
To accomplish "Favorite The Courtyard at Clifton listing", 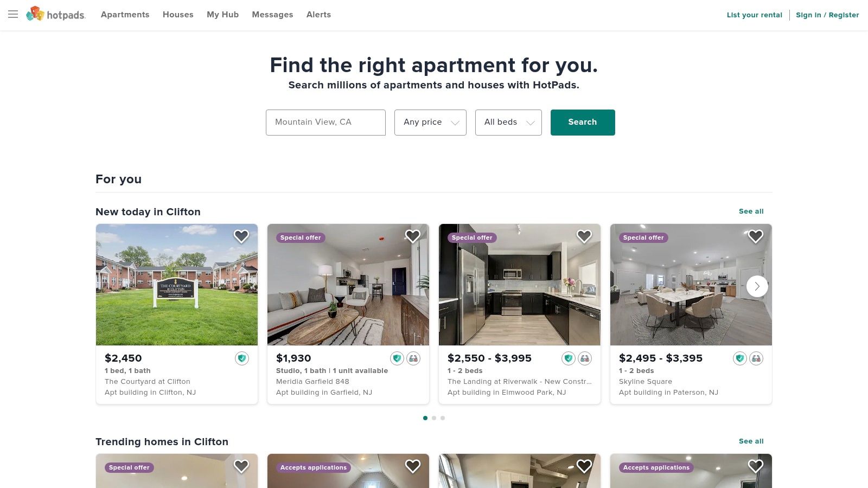I will 241,236.
